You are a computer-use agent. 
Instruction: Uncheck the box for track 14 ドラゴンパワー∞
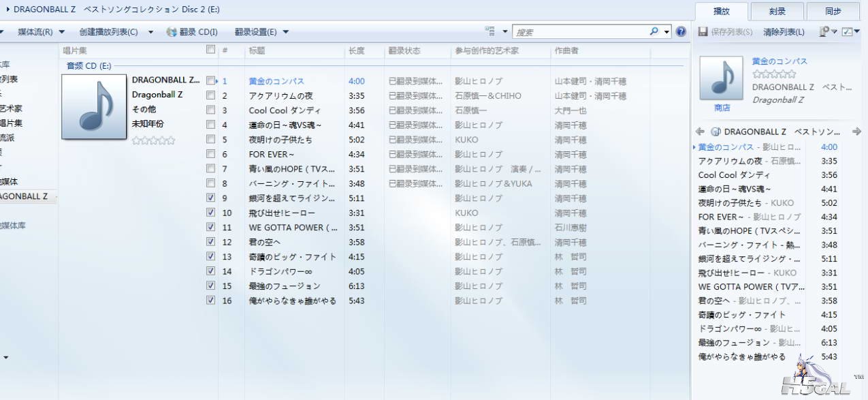point(210,271)
